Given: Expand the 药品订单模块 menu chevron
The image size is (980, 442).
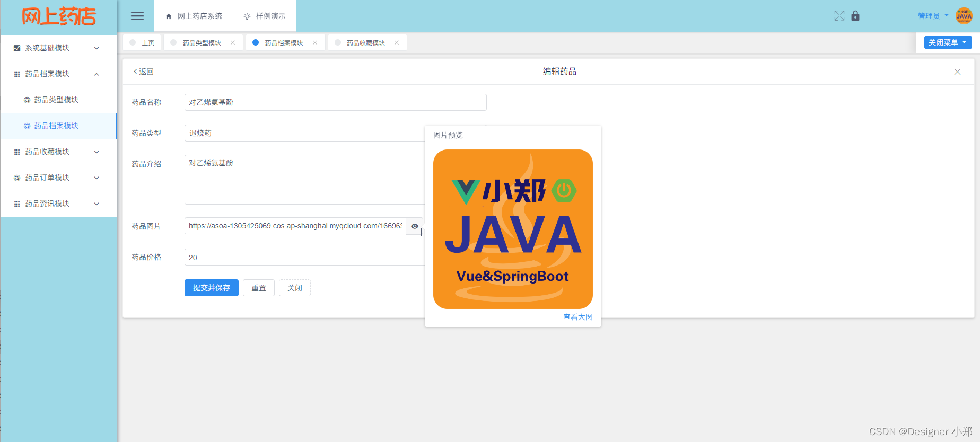Looking at the screenshot, I should 97,178.
